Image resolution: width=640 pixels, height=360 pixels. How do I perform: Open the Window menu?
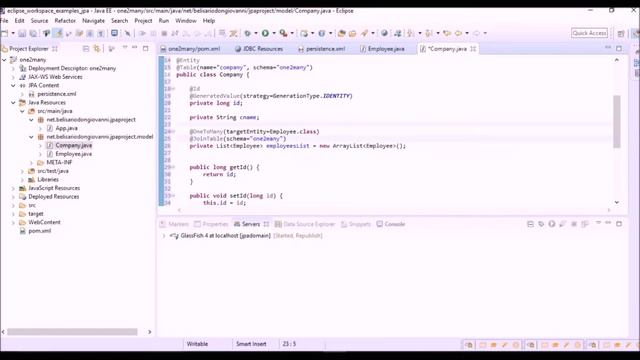pos(186,20)
